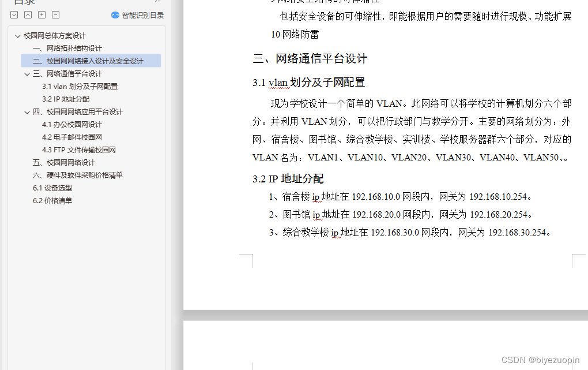
Task: Go to 一、网络拓扑结构设计 heading
Action: click(x=67, y=48)
